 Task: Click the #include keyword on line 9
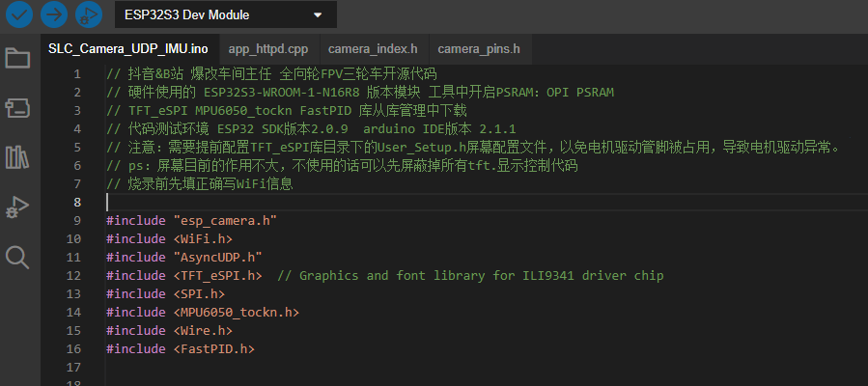click(x=135, y=220)
